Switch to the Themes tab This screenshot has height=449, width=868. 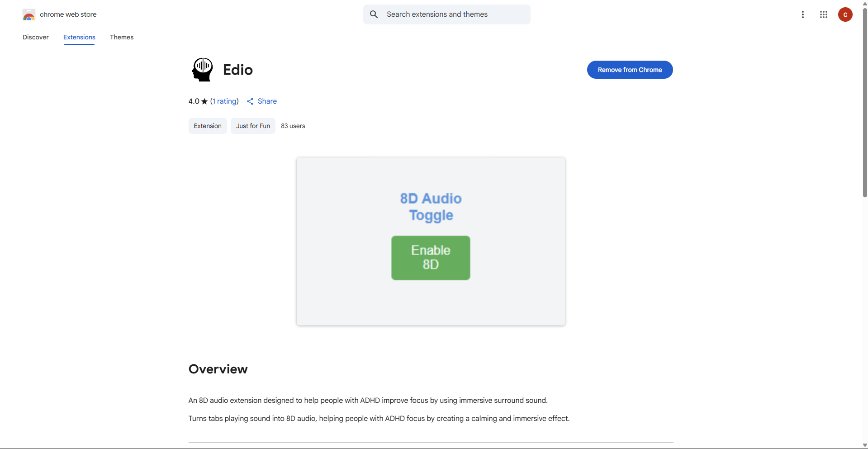coord(122,37)
